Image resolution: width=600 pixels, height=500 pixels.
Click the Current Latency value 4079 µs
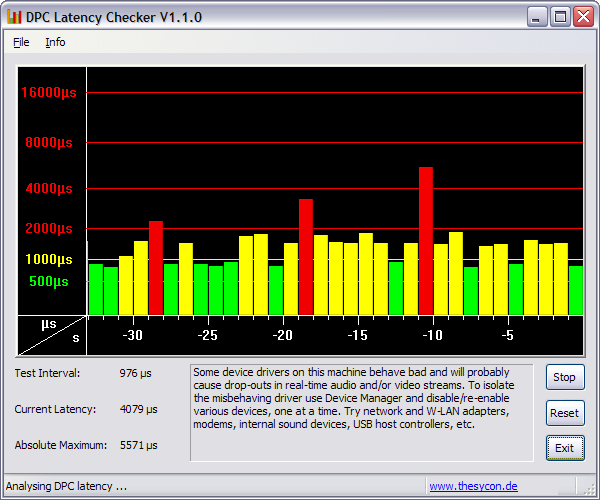(139, 409)
